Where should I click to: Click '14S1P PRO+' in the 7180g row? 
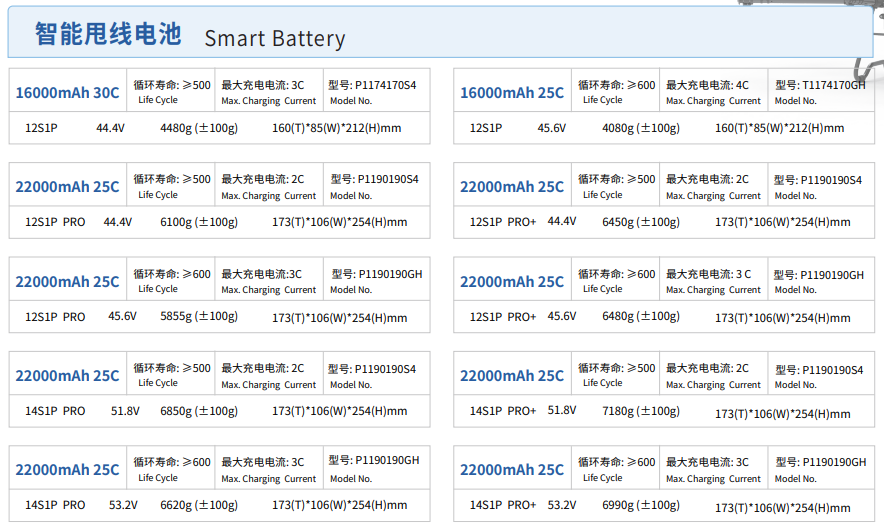click(503, 411)
